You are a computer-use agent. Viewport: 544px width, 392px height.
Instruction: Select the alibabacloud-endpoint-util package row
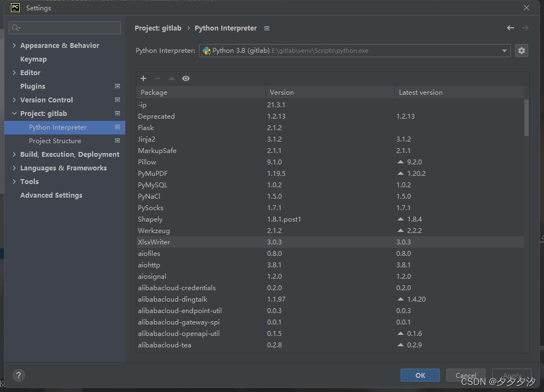point(330,310)
